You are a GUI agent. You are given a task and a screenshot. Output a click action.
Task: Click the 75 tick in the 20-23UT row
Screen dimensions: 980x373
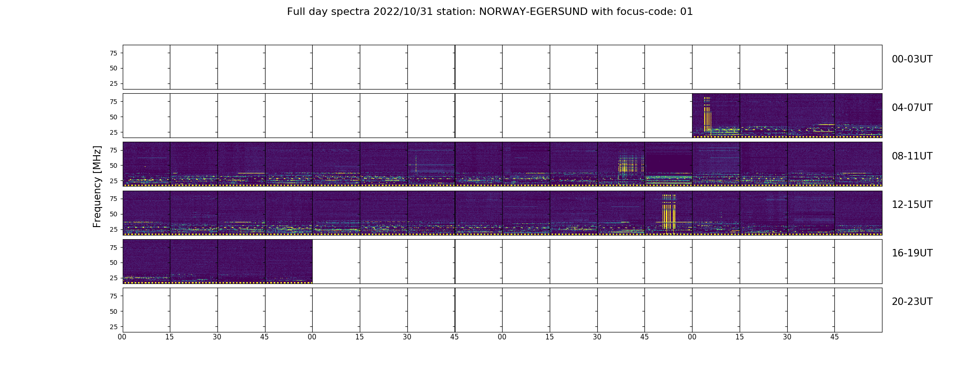[113, 296]
